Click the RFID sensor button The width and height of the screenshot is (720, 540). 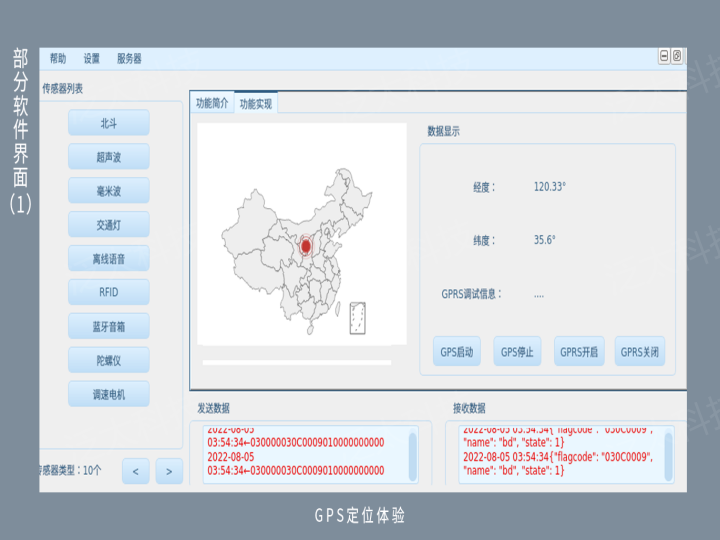(109, 292)
